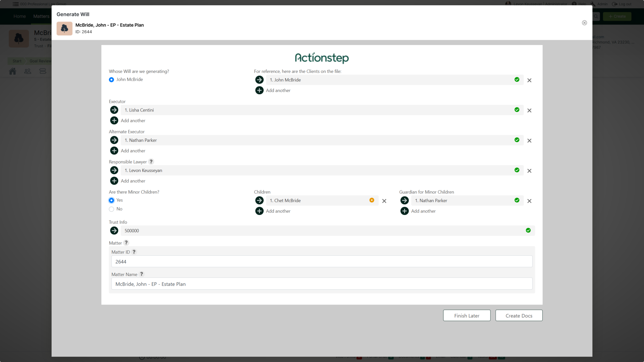Open the Matters menu

tap(41, 16)
